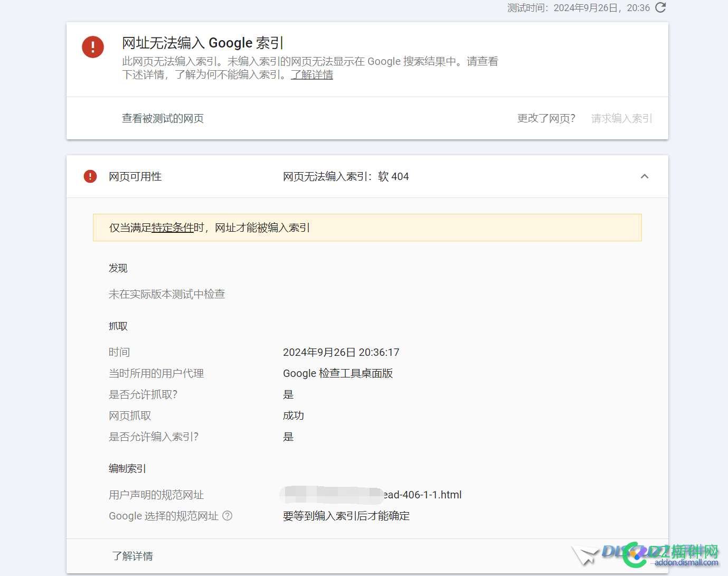The width and height of the screenshot is (728, 576).
Task: Click the red warning icon next to 网页可用性
Action: point(90,176)
